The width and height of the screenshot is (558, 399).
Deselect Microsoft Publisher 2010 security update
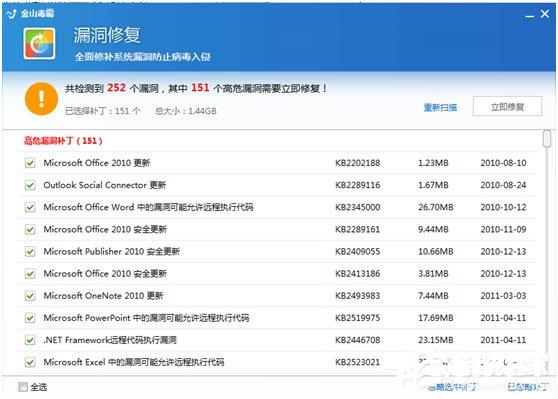(x=30, y=252)
